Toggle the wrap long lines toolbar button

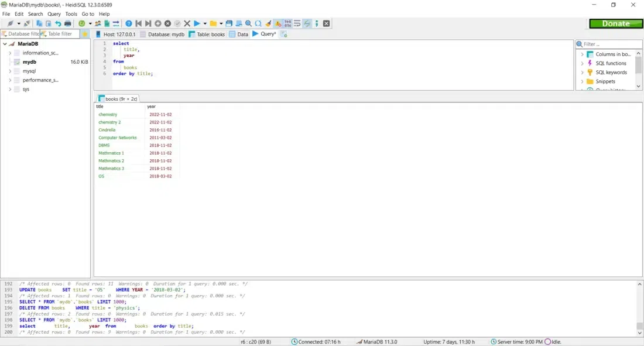coord(297,23)
